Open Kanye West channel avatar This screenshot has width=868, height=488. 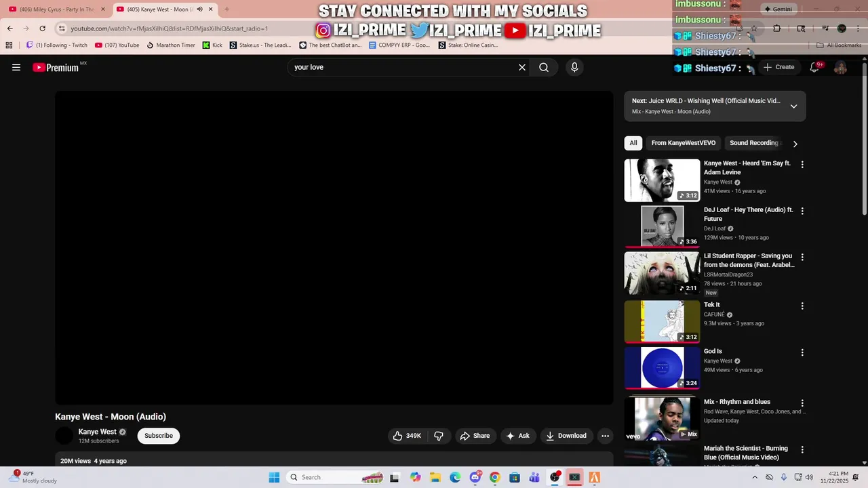click(x=64, y=436)
